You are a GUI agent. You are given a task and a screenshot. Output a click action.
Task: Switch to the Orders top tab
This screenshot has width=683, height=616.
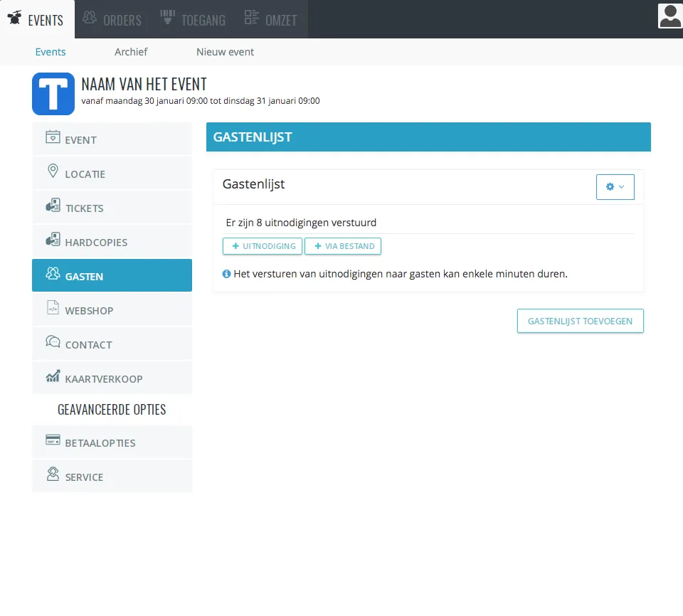[112, 19]
